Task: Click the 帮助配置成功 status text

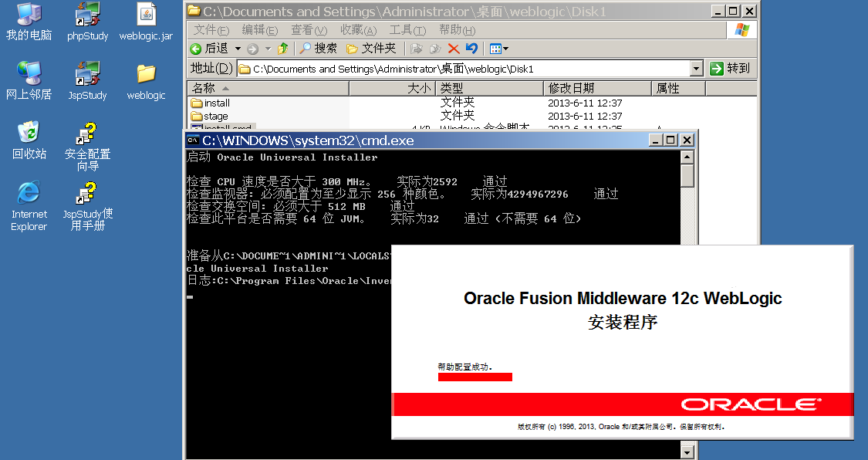Action: (x=464, y=367)
